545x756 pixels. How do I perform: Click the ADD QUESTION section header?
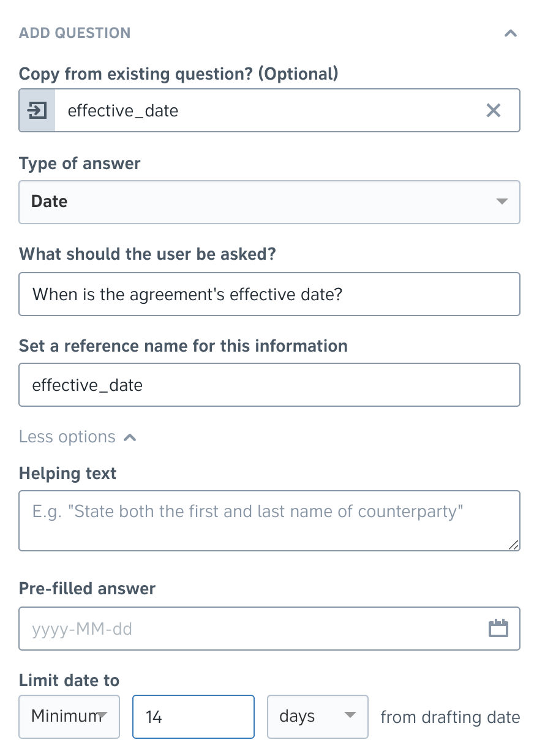coord(75,33)
